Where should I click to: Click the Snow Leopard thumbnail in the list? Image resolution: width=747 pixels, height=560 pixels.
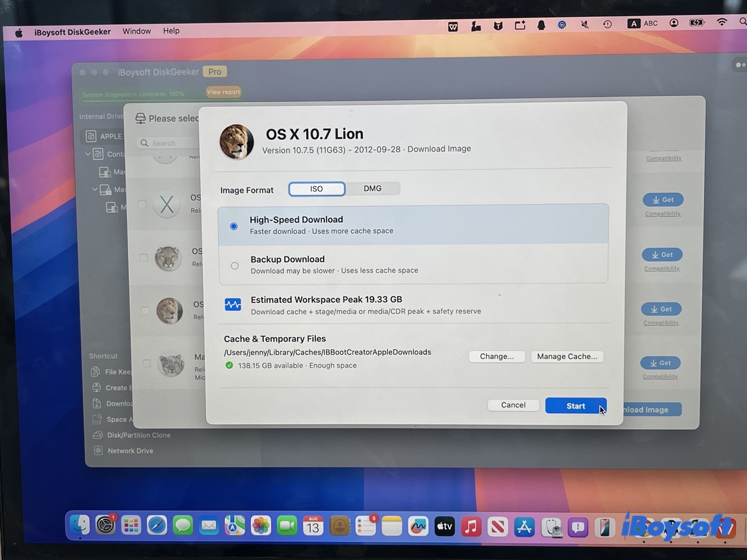[170, 364]
